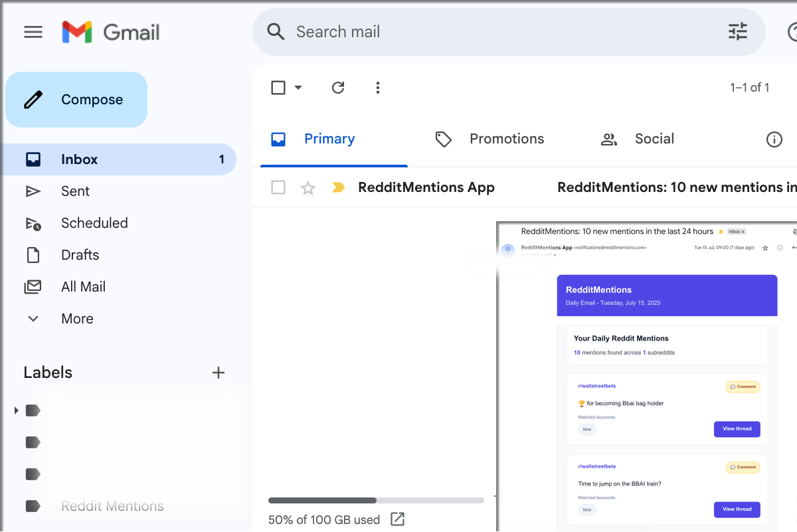Refresh the inbox
Image resolution: width=797 pixels, height=532 pixels.
(338, 88)
